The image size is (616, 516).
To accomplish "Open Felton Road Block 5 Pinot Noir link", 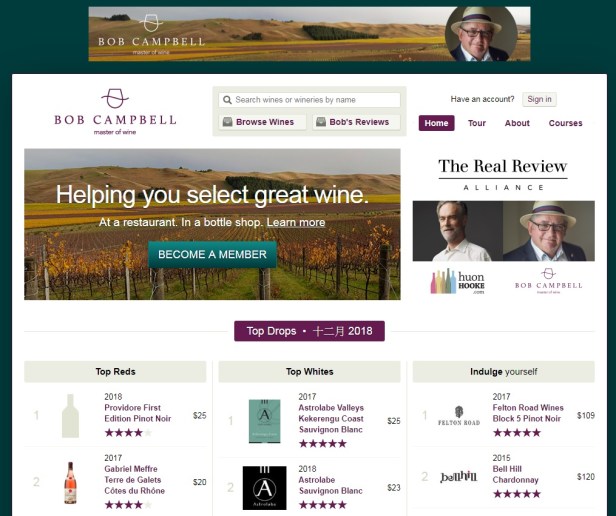I will point(528,413).
